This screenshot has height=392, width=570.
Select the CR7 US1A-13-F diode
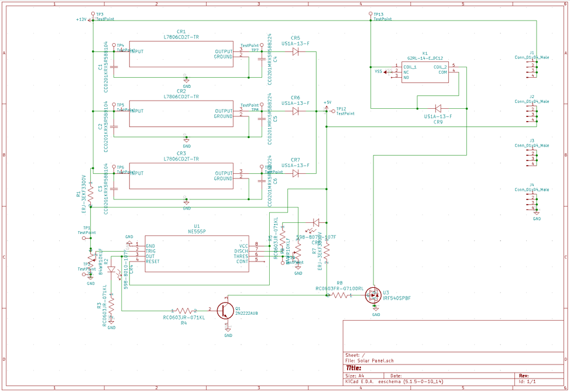pos(296,173)
